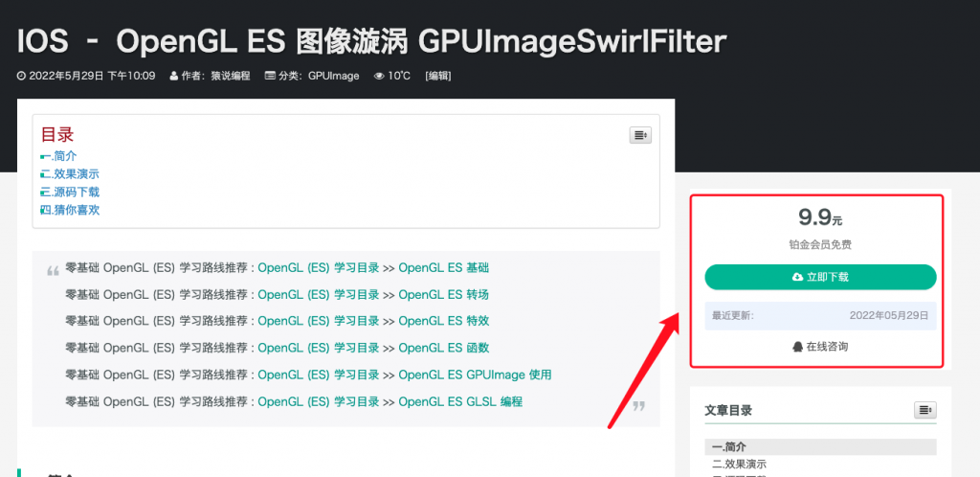Click the 9.9元 price text

point(820,217)
